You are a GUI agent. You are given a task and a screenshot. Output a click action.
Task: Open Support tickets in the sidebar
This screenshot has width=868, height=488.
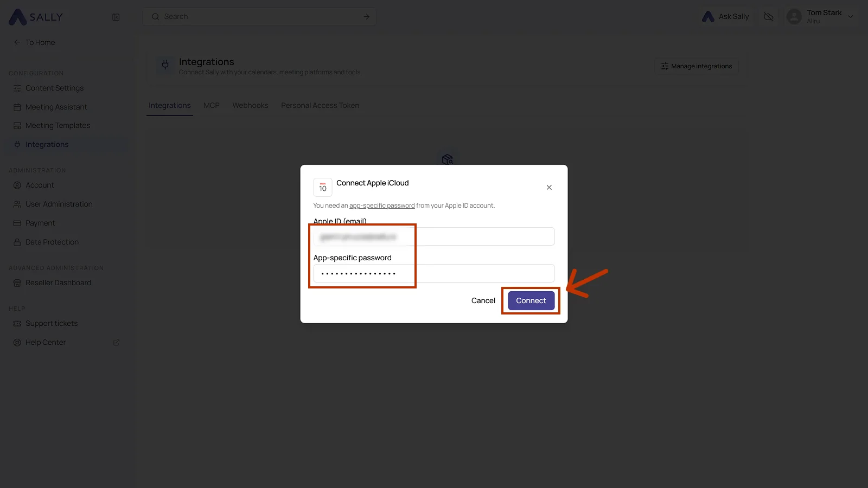52,323
